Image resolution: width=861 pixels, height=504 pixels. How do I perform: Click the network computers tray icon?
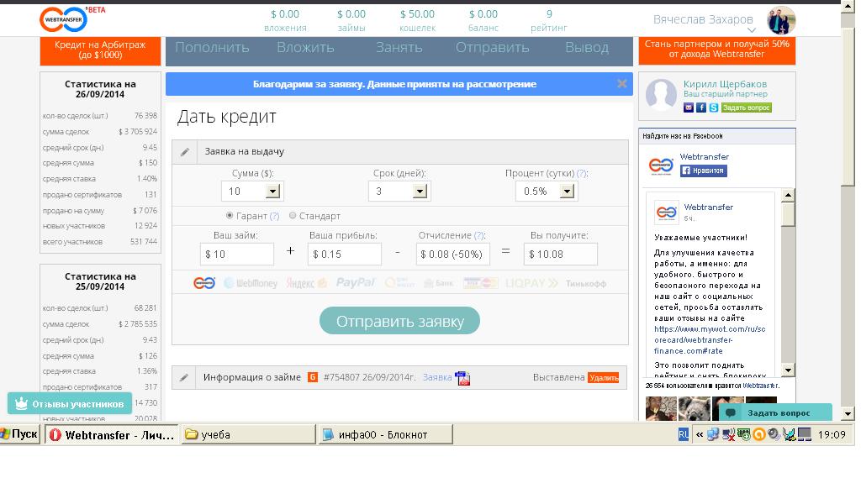click(713, 434)
